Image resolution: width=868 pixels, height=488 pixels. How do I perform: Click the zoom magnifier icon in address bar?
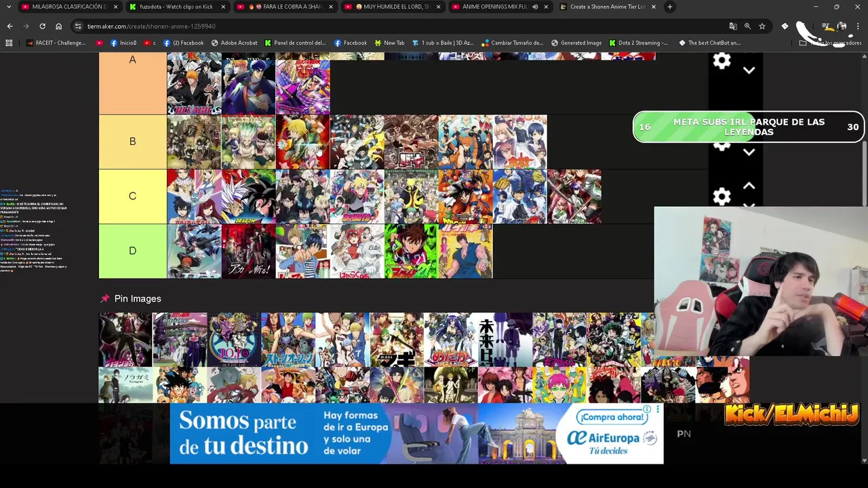(x=747, y=26)
